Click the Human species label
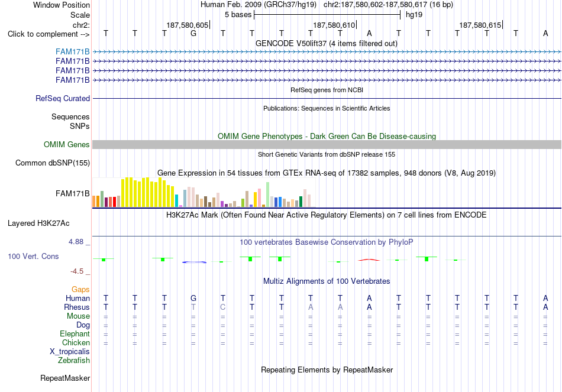562x392 pixels. click(77, 298)
